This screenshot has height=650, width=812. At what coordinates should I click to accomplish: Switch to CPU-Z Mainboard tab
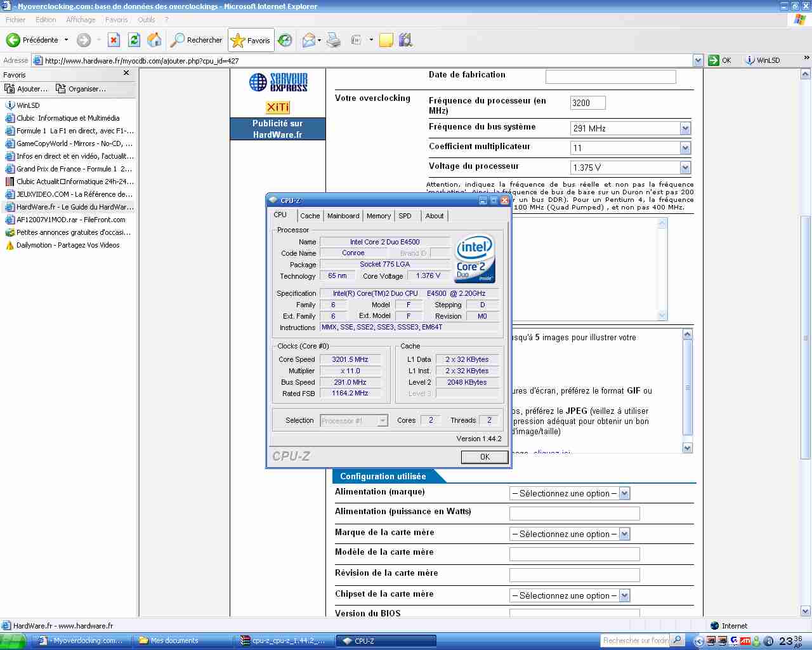343,216
